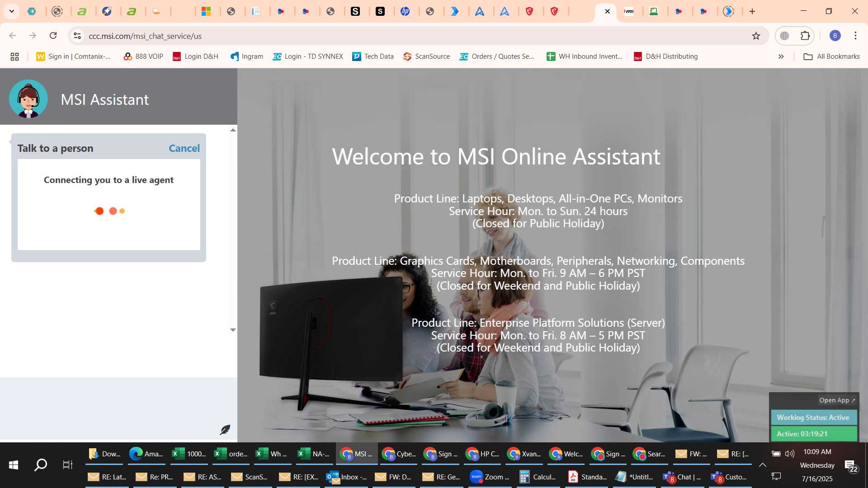Screen dimensions: 868x488
Task: Open the ScanSource bookmark
Action: click(427, 56)
